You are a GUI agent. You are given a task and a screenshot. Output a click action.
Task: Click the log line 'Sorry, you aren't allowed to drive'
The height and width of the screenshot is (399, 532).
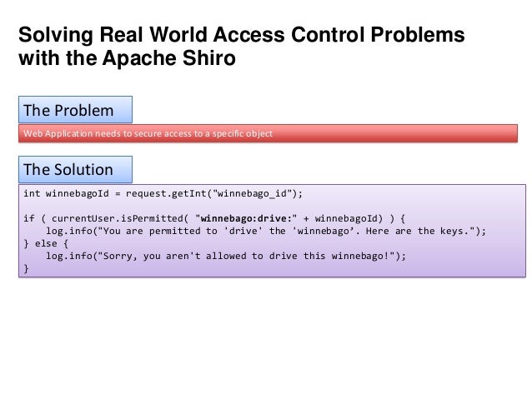click(226, 256)
